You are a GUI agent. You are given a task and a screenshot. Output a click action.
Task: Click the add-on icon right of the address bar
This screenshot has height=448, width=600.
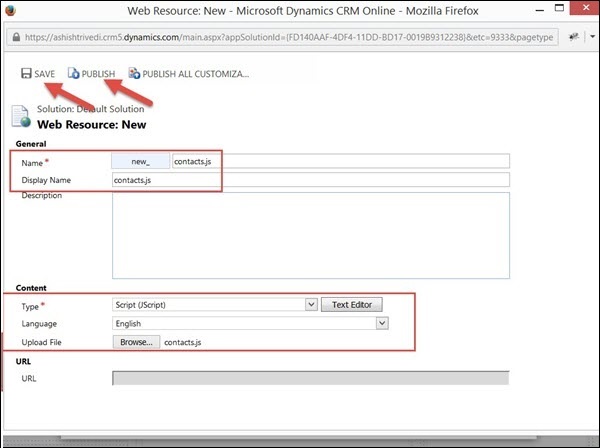tap(574, 37)
